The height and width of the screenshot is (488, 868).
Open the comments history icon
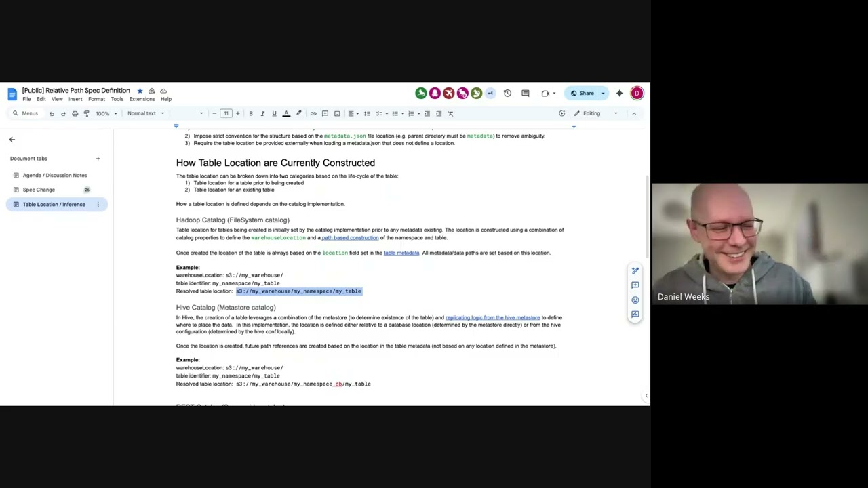525,94
